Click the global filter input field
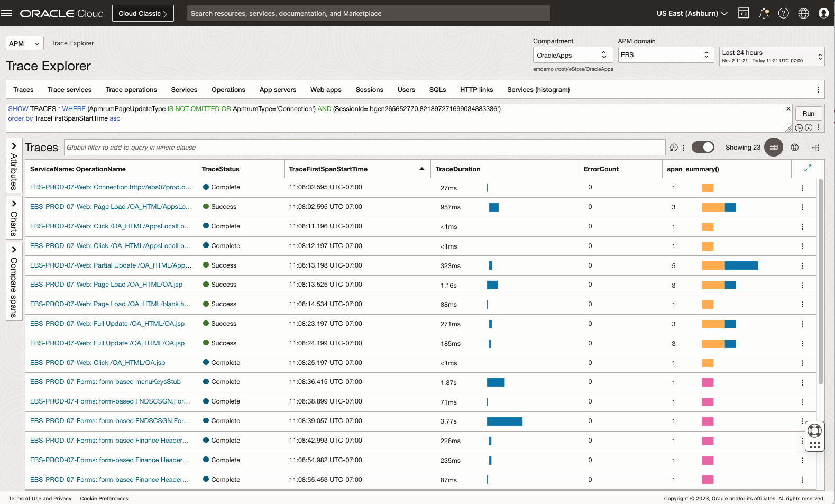This screenshot has width=835, height=504. click(x=364, y=148)
